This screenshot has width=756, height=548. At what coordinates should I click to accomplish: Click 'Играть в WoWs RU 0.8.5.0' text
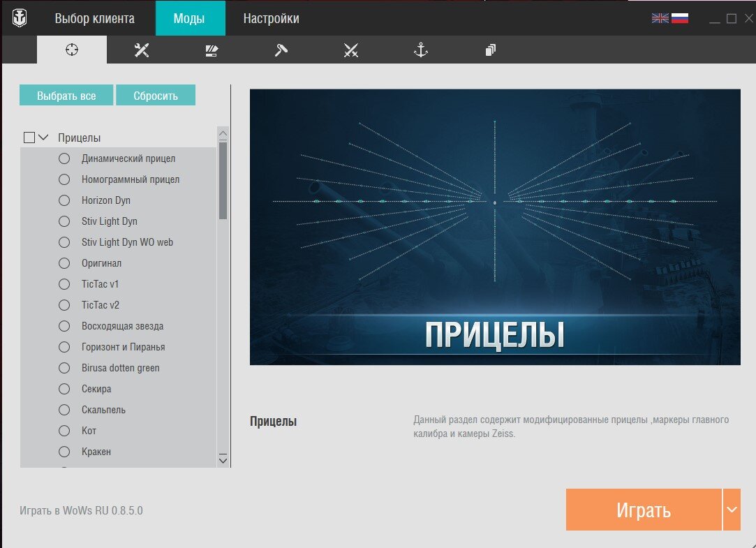click(x=81, y=510)
